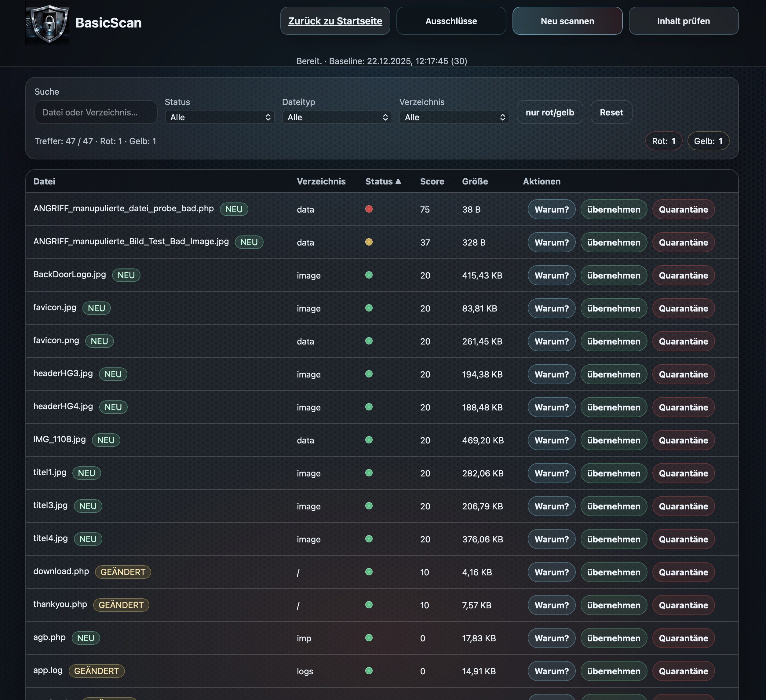
Task: Click NEU badge next to favicon.png
Action: [99, 341]
